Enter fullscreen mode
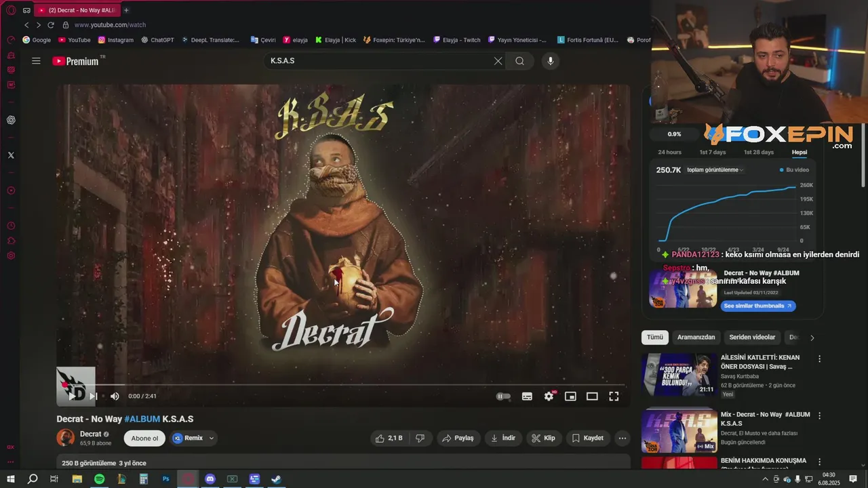The height and width of the screenshot is (488, 868). point(614,396)
